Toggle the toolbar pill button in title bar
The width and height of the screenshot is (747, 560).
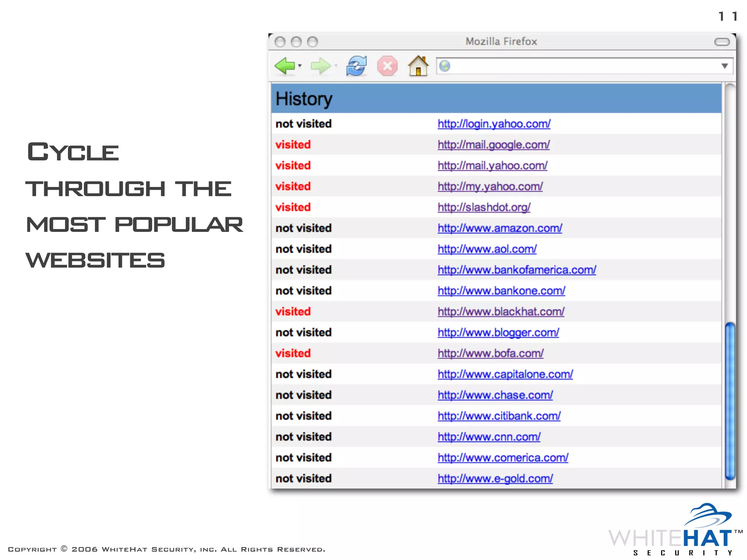pos(722,42)
